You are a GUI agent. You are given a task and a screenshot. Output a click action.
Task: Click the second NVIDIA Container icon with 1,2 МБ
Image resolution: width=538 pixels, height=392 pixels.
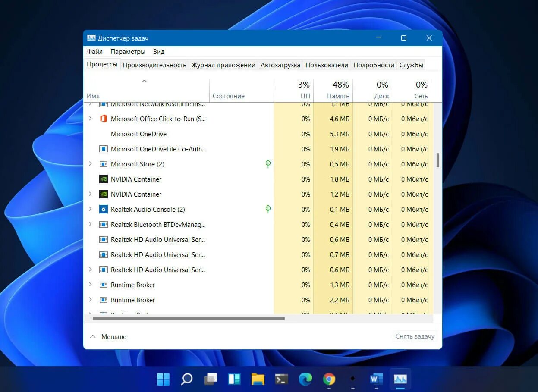103,194
